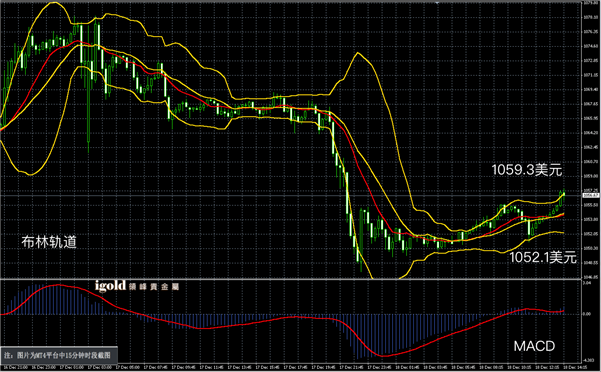Click the upper Bollinger band peak near 21:45

coord(358,54)
